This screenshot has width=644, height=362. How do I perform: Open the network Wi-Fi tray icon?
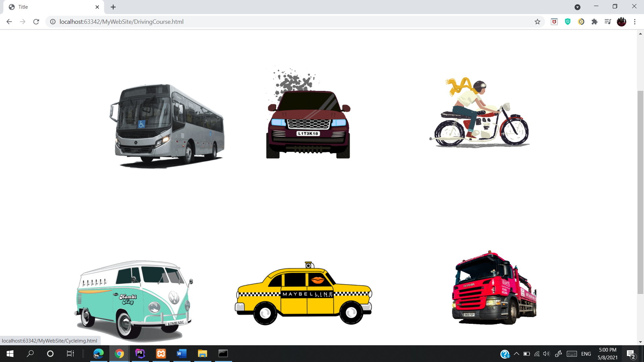tap(537, 354)
